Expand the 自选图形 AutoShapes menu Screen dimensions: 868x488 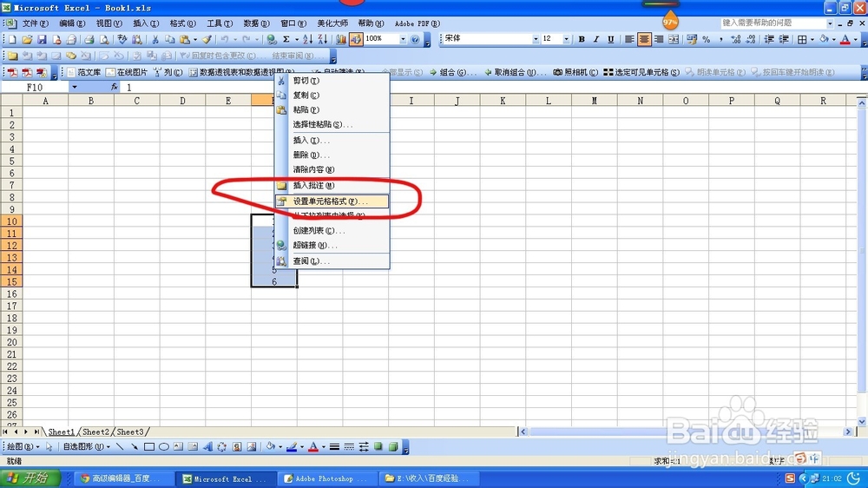(86, 447)
